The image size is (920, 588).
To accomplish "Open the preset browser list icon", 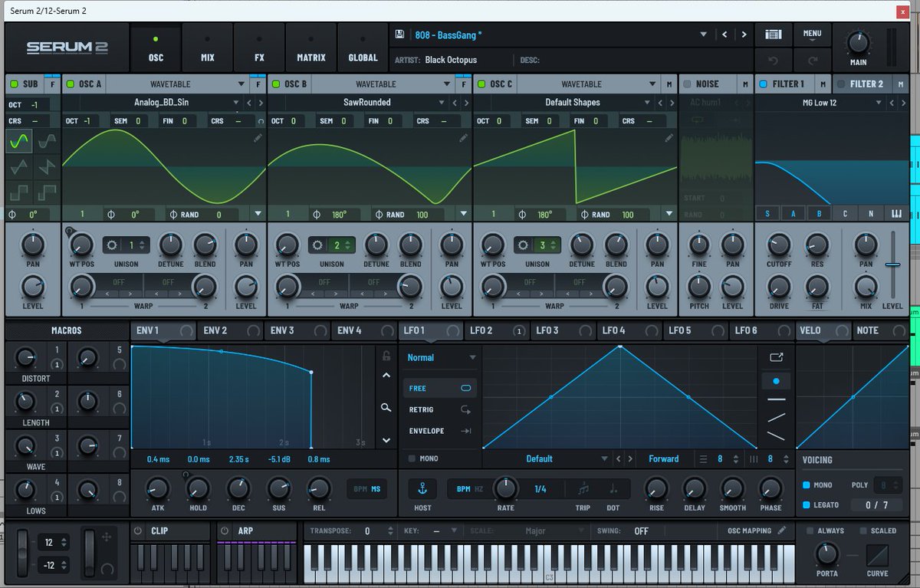I will [774, 34].
